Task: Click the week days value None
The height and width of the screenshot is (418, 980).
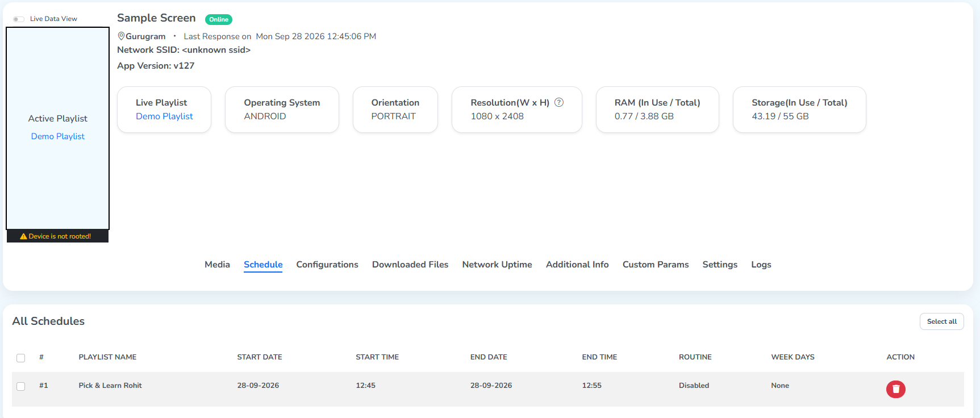Action: click(x=780, y=386)
